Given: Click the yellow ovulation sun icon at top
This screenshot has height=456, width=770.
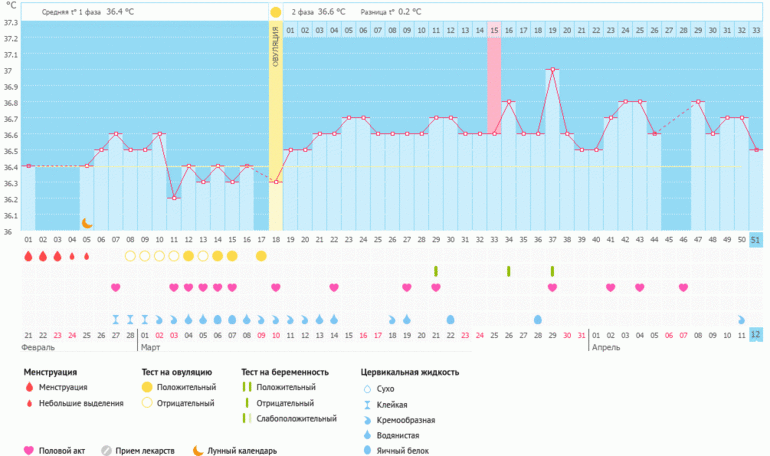Looking at the screenshot, I should point(275,12).
